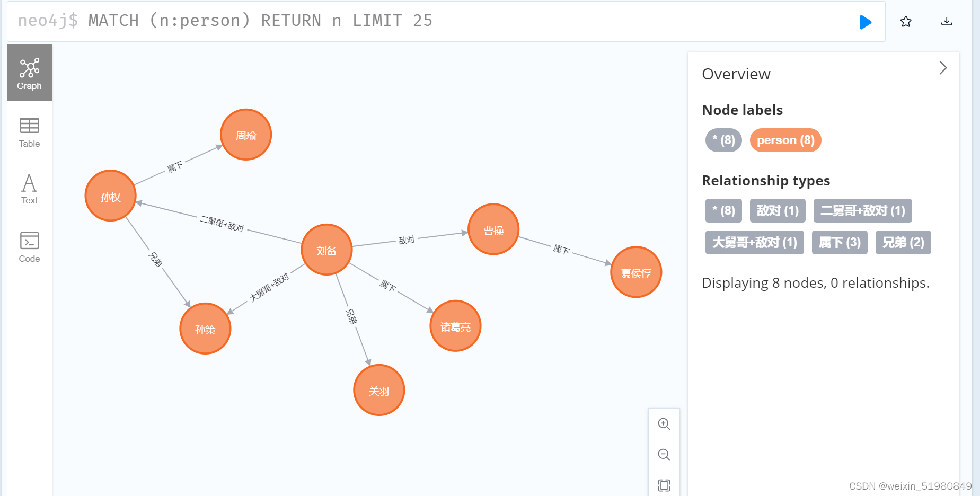The image size is (980, 496).
Task: Select the 刘备 node
Action: tap(326, 249)
